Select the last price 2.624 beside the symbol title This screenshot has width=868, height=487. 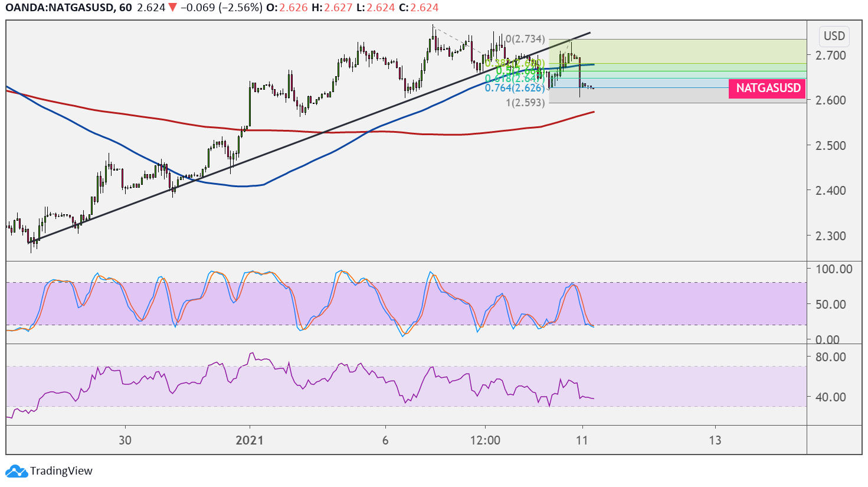[151, 8]
